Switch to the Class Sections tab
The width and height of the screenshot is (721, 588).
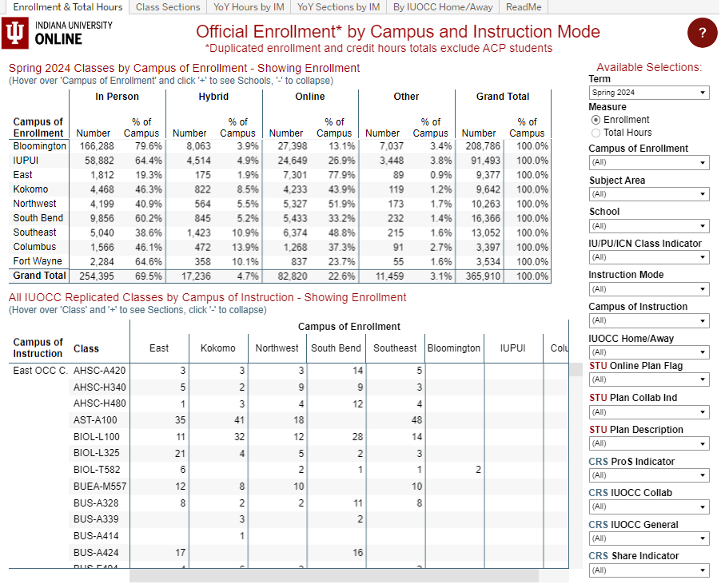(x=166, y=7)
